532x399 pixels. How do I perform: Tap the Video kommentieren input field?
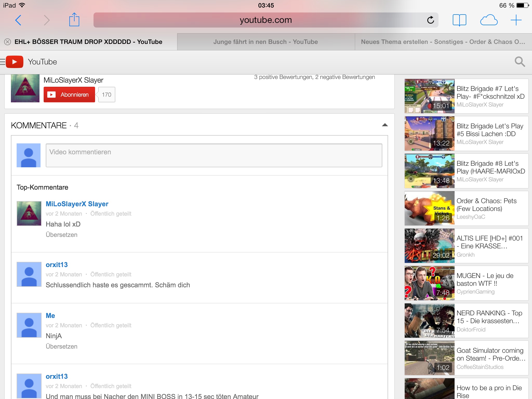(x=214, y=155)
